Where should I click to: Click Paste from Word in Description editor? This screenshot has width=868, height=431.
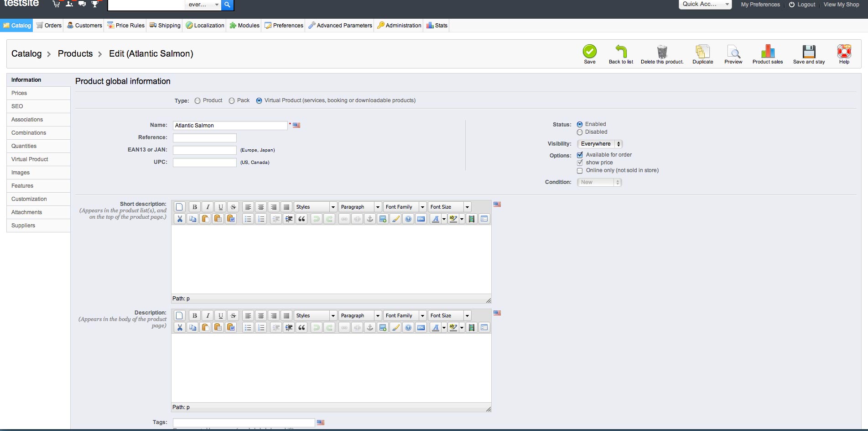coord(231,327)
